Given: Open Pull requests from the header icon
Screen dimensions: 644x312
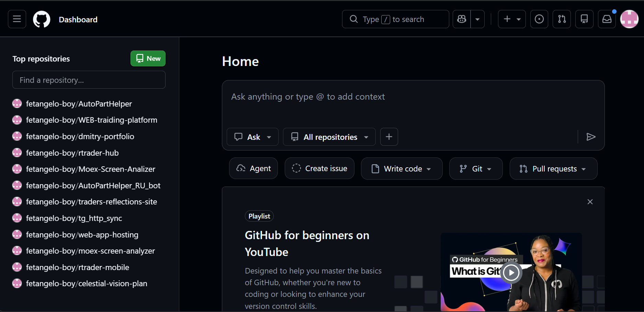Looking at the screenshot, I should (x=562, y=19).
